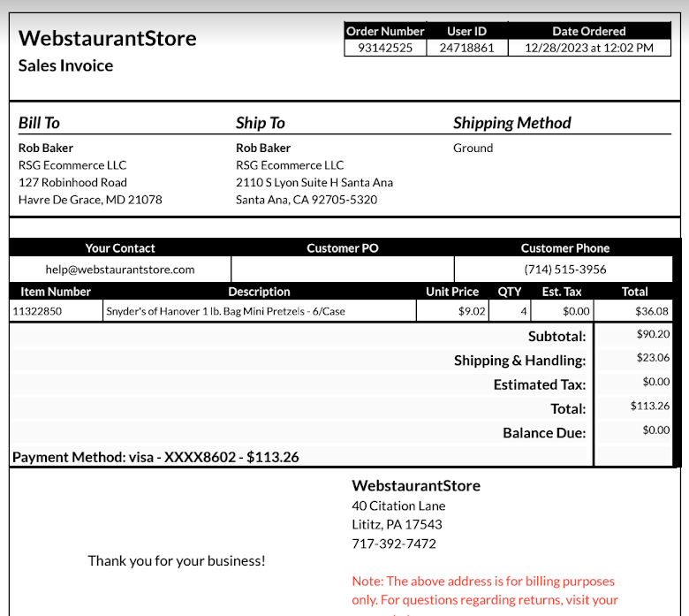The image size is (689, 616).
Task: Click the WebstaurantStore invoice title
Action: 107,38
